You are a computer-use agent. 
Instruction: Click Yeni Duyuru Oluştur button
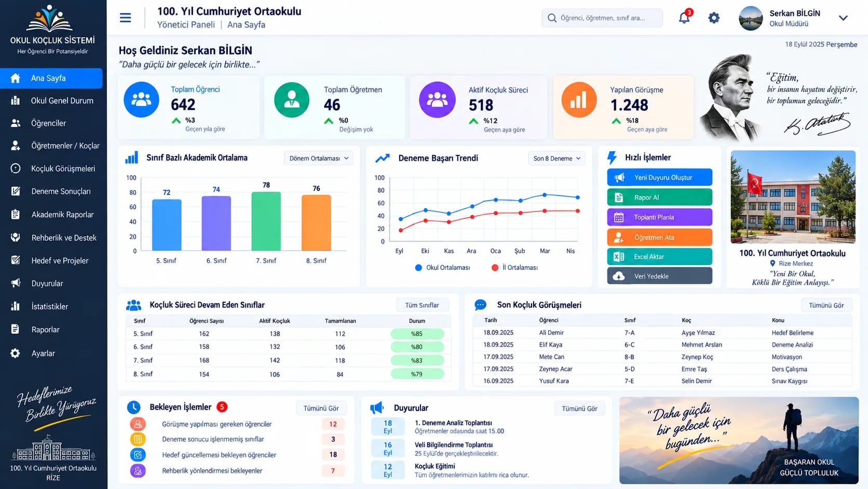click(659, 177)
